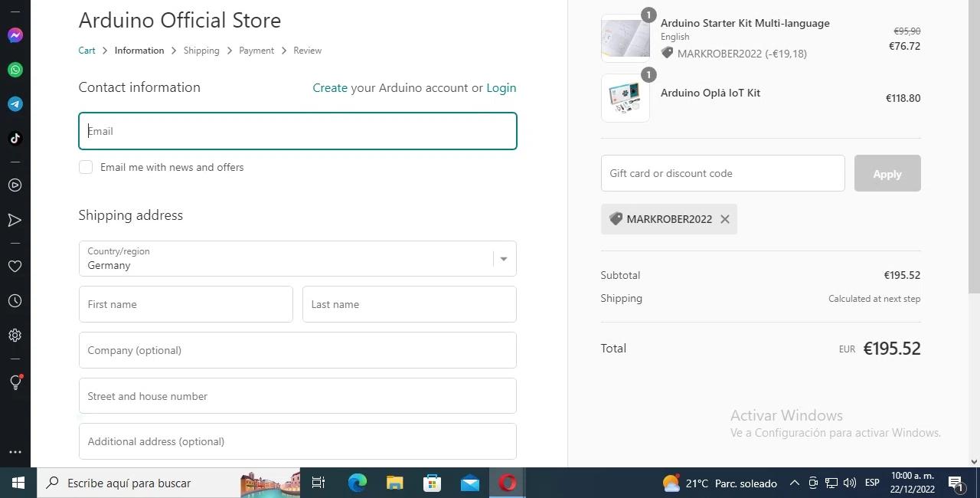980x498 pixels.
Task: Launch Microsoft Edge from taskbar
Action: pos(357,483)
